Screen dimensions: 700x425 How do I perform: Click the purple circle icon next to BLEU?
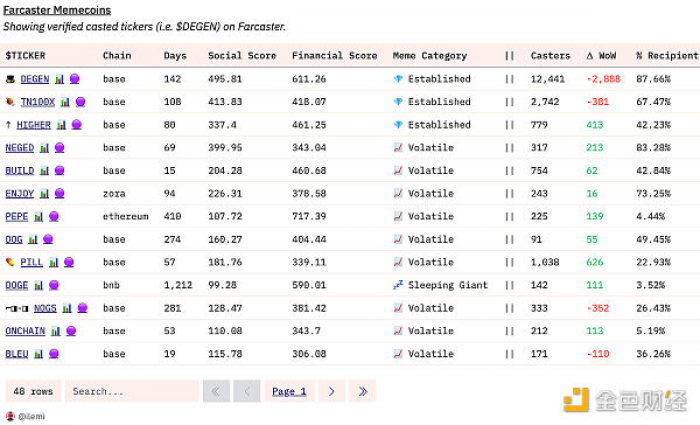[54, 354]
